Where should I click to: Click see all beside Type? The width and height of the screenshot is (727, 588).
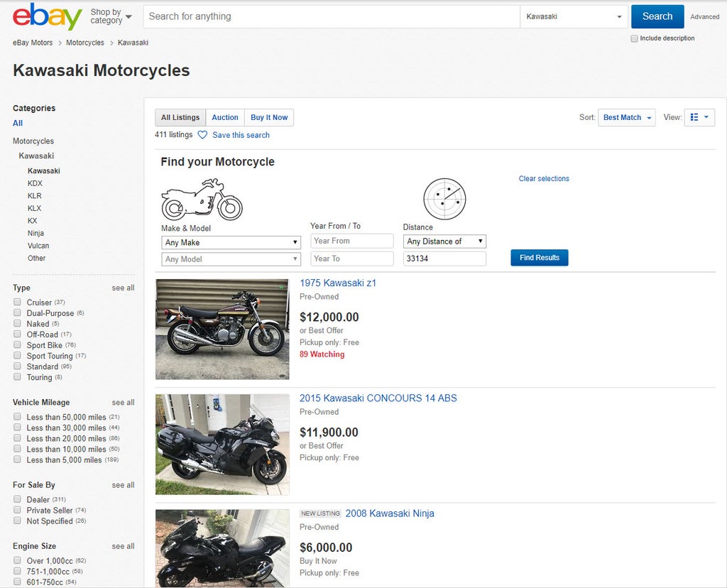123,288
